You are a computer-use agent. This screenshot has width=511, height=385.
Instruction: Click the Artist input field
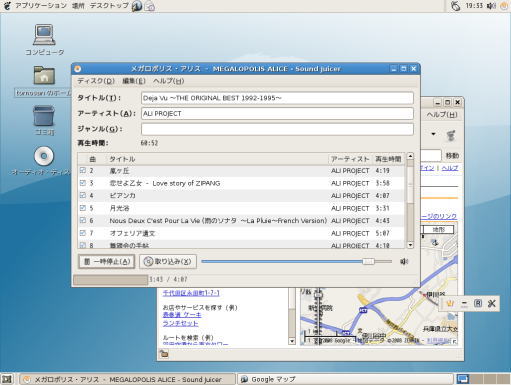[x=277, y=114]
